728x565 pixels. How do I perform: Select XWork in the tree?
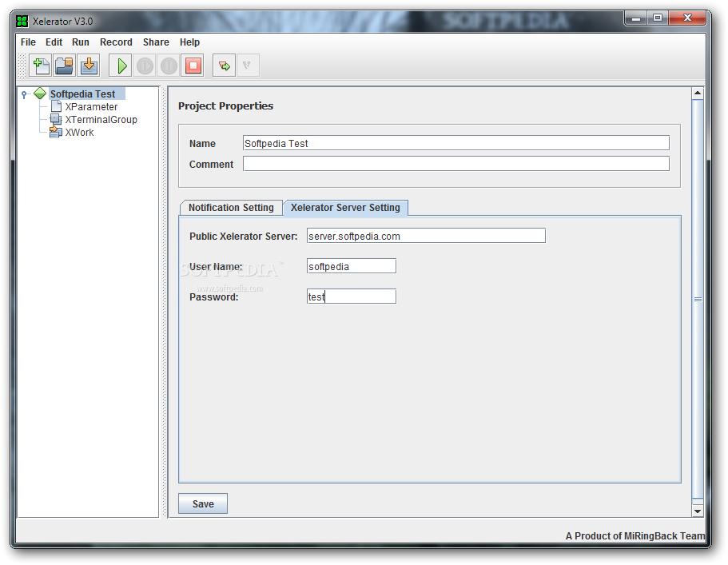coord(79,133)
